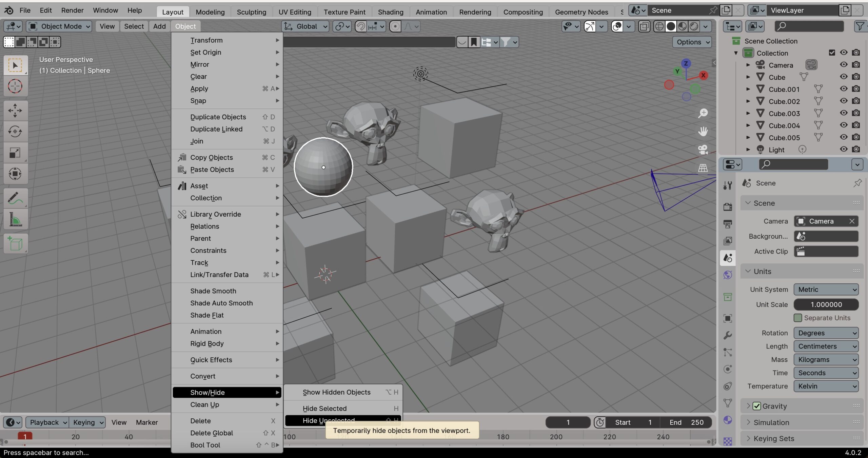Click the Playback button in timeline
This screenshot has height=458, width=868.
(x=47, y=422)
